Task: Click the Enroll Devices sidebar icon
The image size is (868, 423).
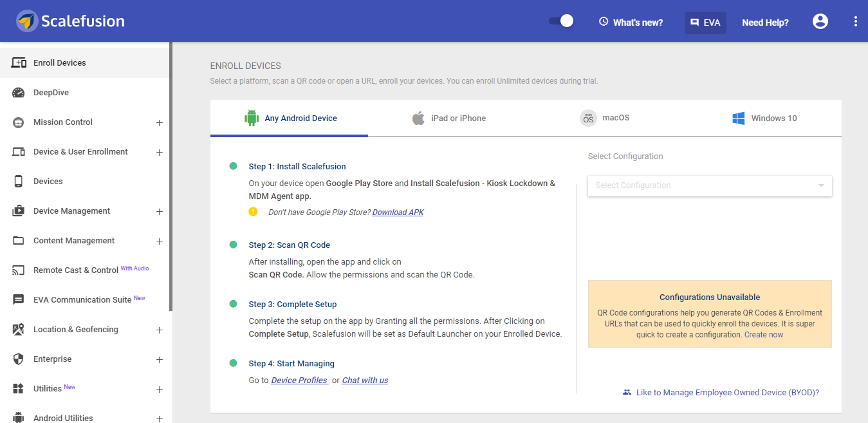Action: [x=19, y=63]
